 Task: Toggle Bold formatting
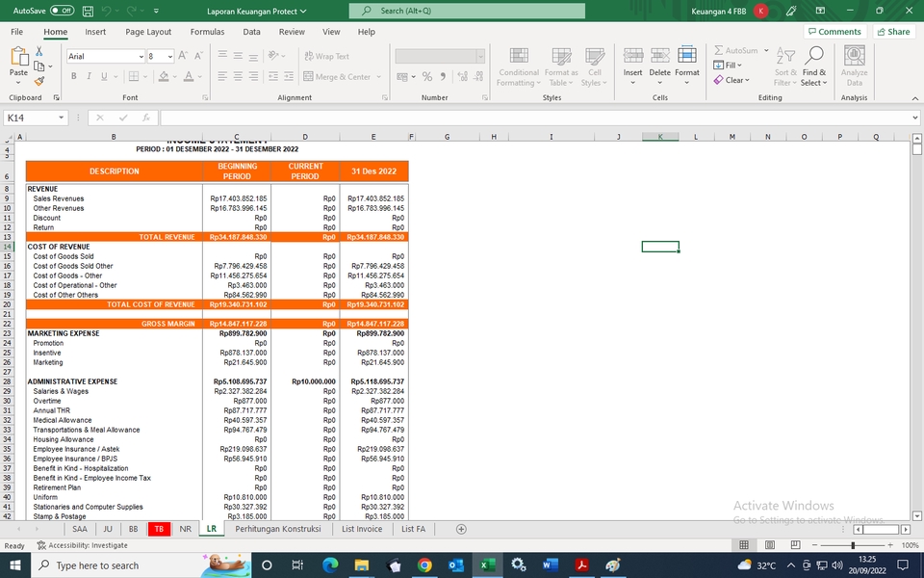[74, 76]
